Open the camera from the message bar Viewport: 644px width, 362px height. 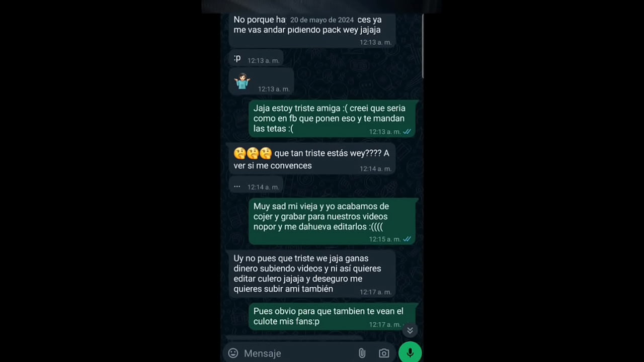pos(384,353)
